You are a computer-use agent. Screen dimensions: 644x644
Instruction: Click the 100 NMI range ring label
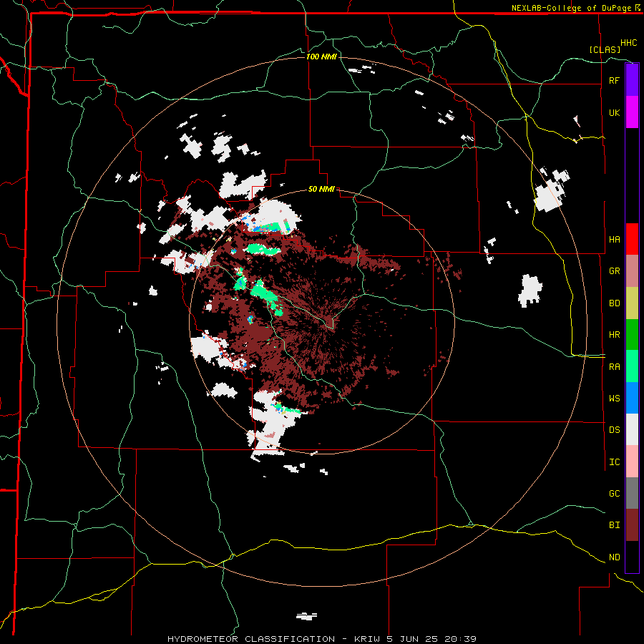click(321, 57)
